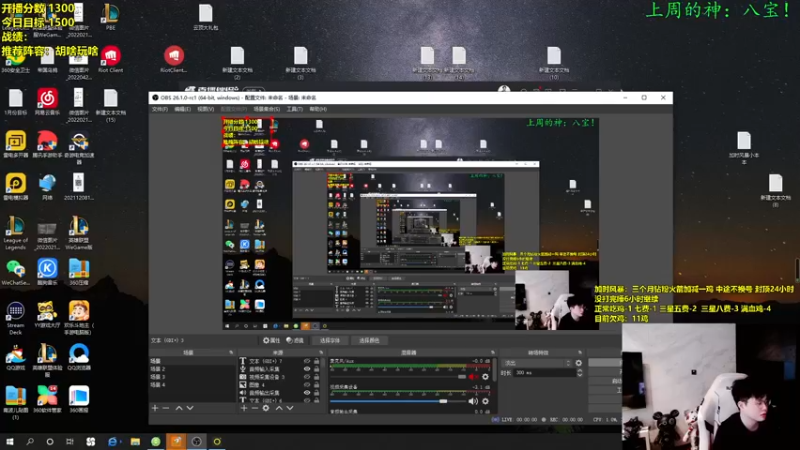
Task: Select 场景 4 in the scenes list
Action: [192, 385]
